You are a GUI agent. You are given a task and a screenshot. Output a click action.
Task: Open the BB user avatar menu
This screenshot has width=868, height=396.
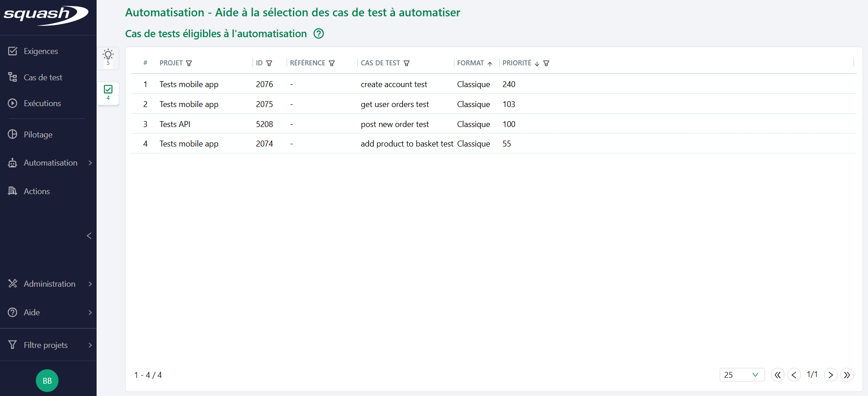(47, 381)
